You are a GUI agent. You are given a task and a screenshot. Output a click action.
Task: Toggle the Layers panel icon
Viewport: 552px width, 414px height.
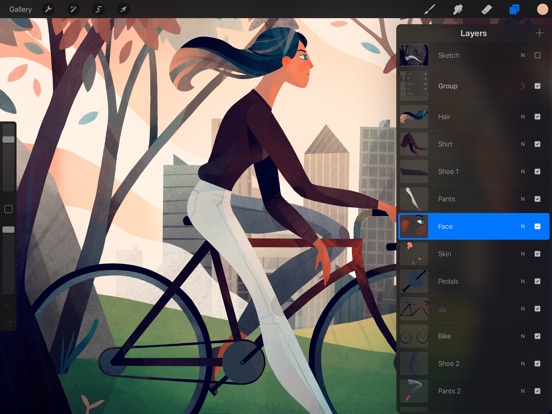[514, 10]
